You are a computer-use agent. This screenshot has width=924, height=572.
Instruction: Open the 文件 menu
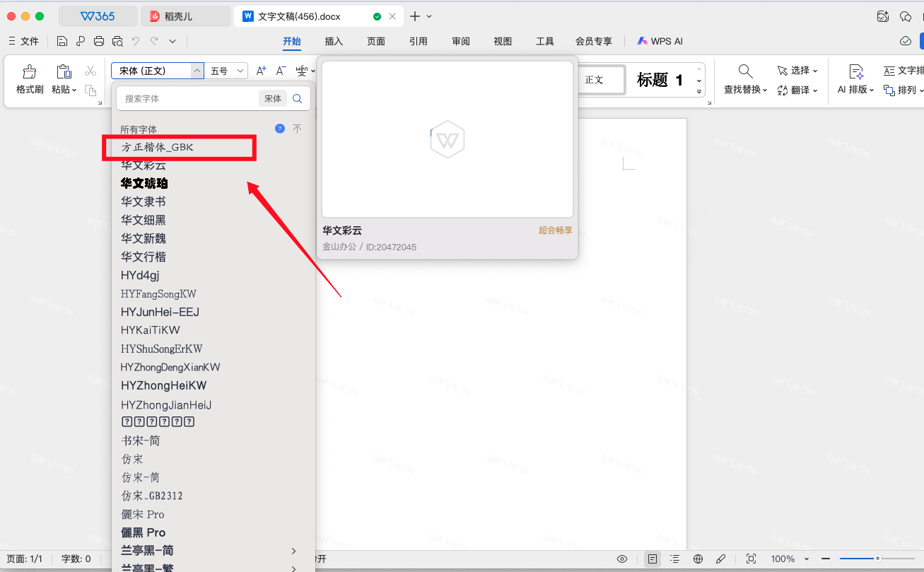23,42
